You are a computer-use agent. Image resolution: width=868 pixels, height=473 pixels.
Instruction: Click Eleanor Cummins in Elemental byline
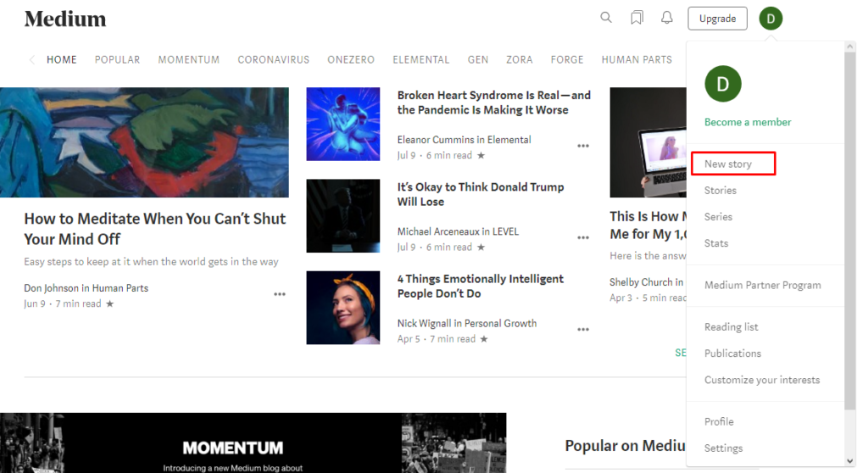click(464, 140)
